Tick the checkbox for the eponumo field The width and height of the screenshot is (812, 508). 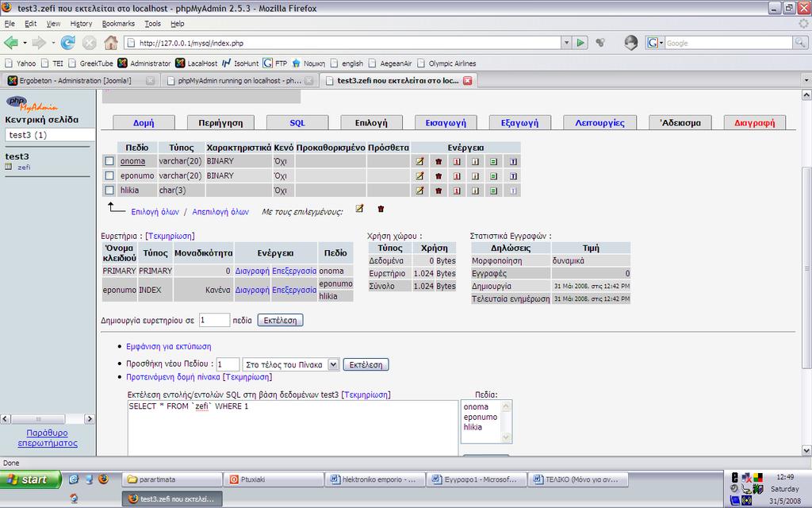(109, 175)
